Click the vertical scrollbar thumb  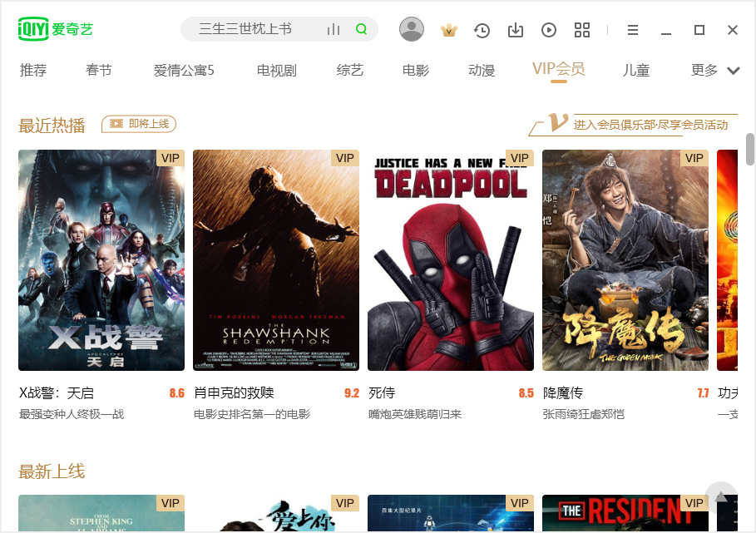pyautogui.click(x=749, y=149)
